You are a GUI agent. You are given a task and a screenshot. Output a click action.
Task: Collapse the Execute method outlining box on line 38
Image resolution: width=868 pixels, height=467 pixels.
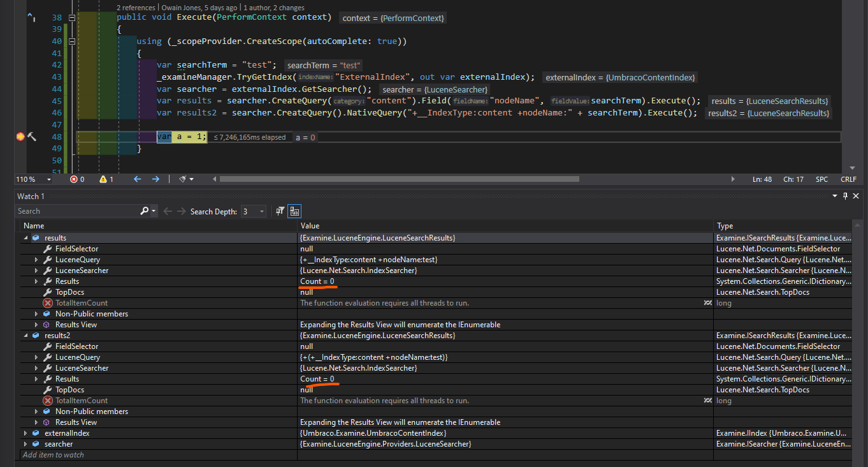(72, 18)
